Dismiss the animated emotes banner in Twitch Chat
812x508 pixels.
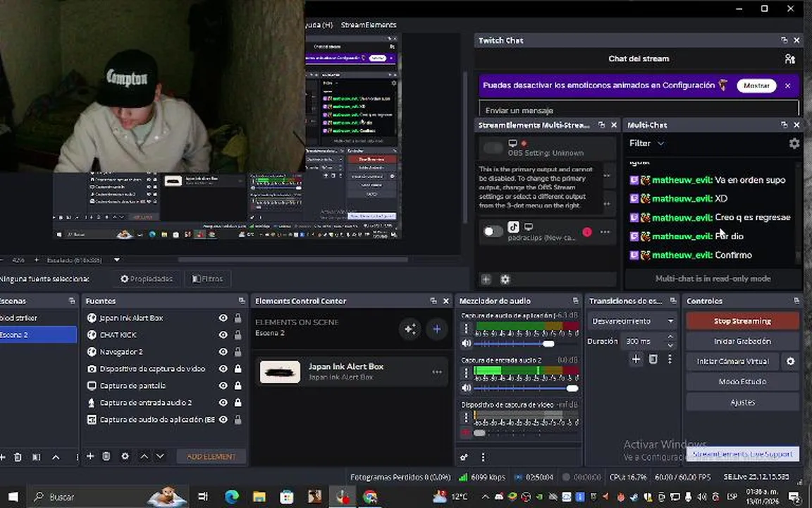point(787,85)
